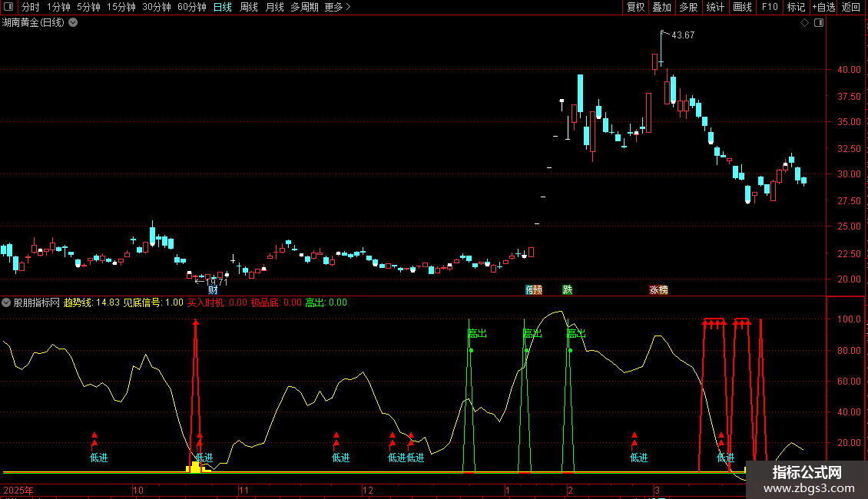Screen dimensions: 868x499
Task: Click the 返回 back button
Action: tap(851, 7)
